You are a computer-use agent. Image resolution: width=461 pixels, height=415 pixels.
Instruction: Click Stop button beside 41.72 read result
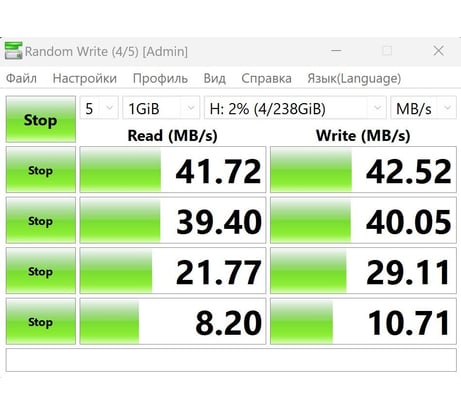tap(41, 170)
